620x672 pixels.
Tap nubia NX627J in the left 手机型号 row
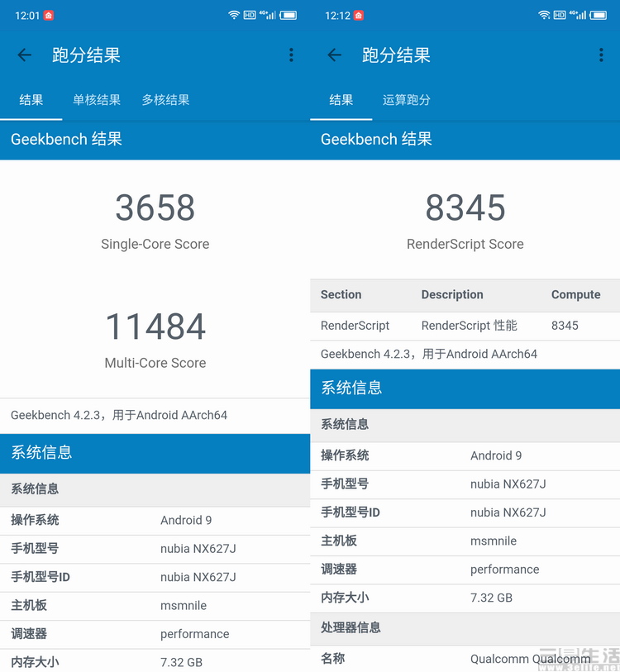pyautogui.click(x=198, y=549)
